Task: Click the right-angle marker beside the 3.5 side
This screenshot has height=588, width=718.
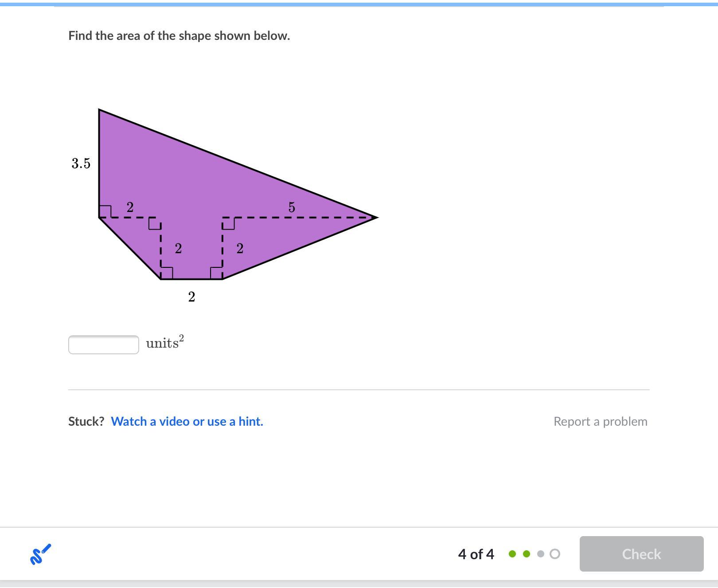Action: click(x=105, y=212)
